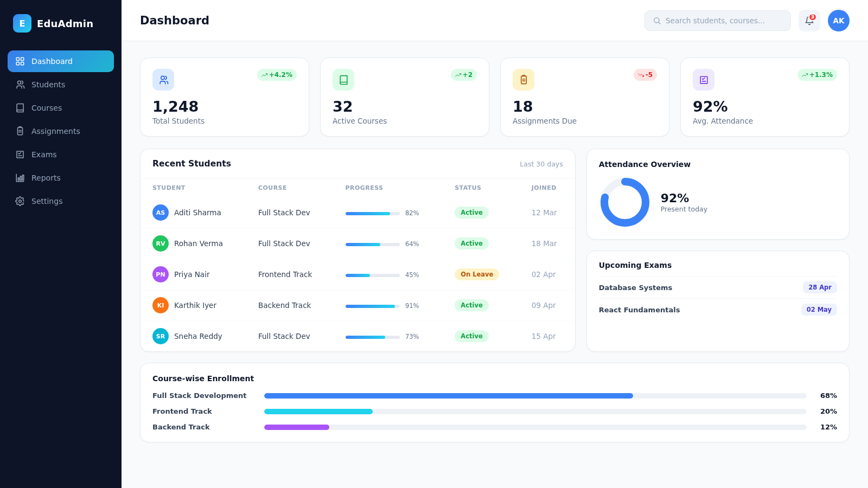
Task: Click Rohan Verma's 18 Mar joined date
Action: (x=544, y=243)
